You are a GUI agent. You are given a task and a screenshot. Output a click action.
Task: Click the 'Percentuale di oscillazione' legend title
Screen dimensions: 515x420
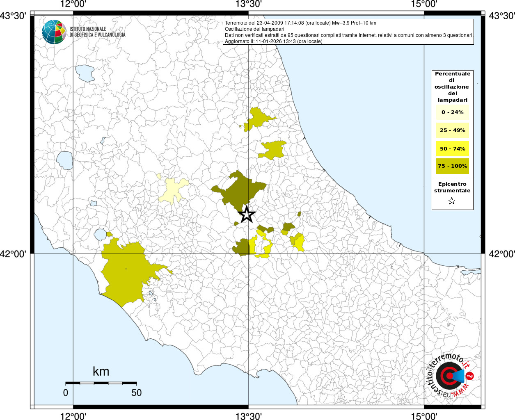pyautogui.click(x=452, y=87)
